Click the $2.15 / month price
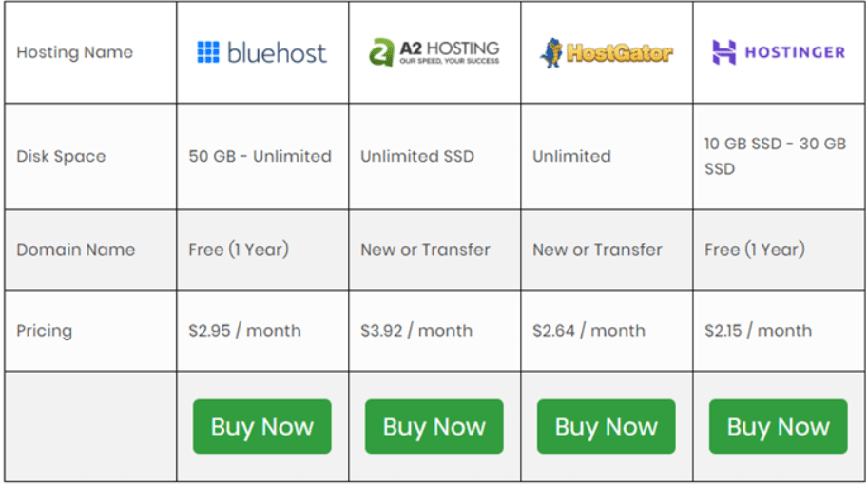Screen dimensions: 868x485 point(759,331)
